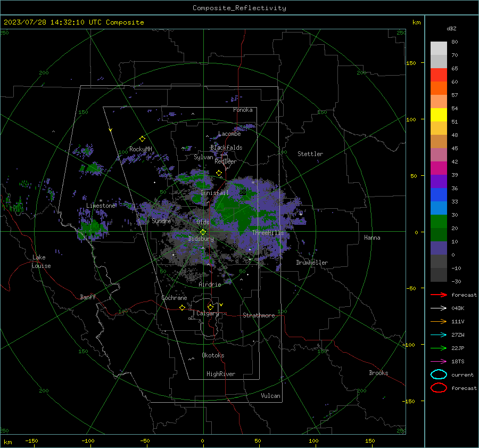Select the yellow diamond marker above Calgary label
This screenshot has width=479, height=448.
click(x=210, y=307)
